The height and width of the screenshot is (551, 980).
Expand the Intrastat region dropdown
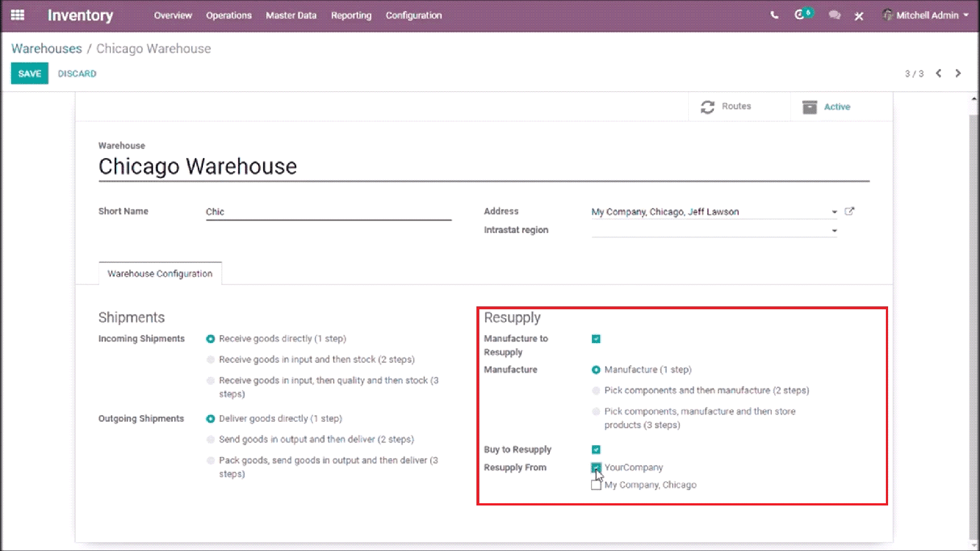834,231
